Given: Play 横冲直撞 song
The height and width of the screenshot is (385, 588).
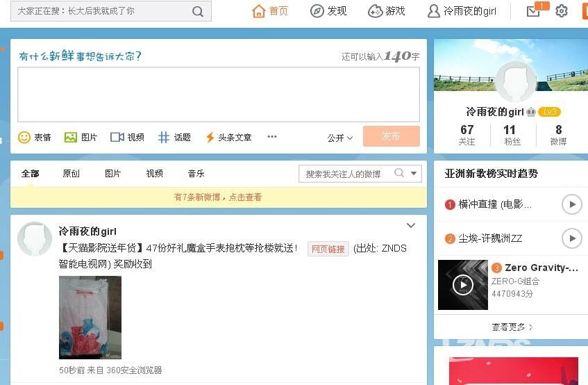Looking at the screenshot, I should [x=572, y=204].
